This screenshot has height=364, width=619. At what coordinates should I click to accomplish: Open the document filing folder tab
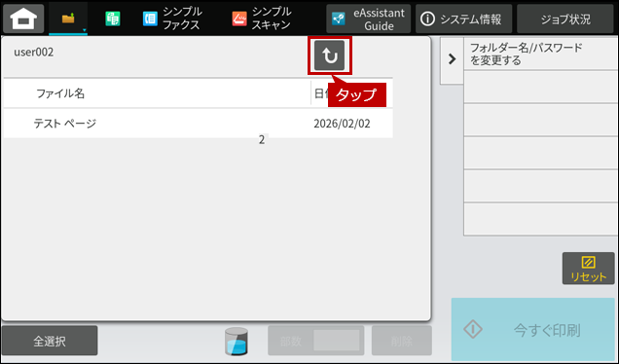(x=68, y=18)
